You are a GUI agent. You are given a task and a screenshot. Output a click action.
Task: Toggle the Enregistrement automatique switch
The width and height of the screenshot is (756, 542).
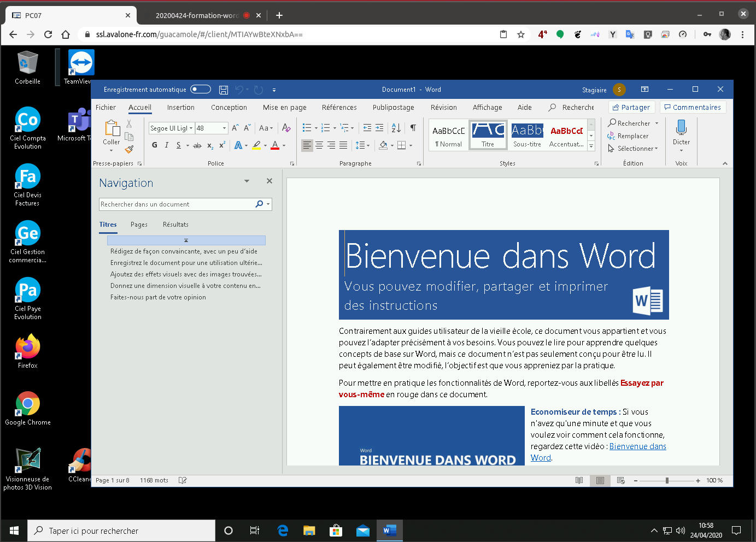[x=201, y=90]
